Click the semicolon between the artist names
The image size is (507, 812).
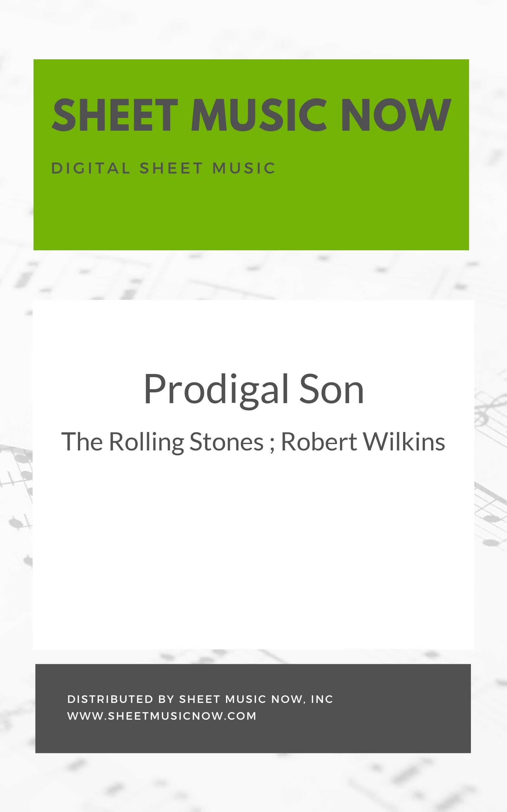coord(272,443)
